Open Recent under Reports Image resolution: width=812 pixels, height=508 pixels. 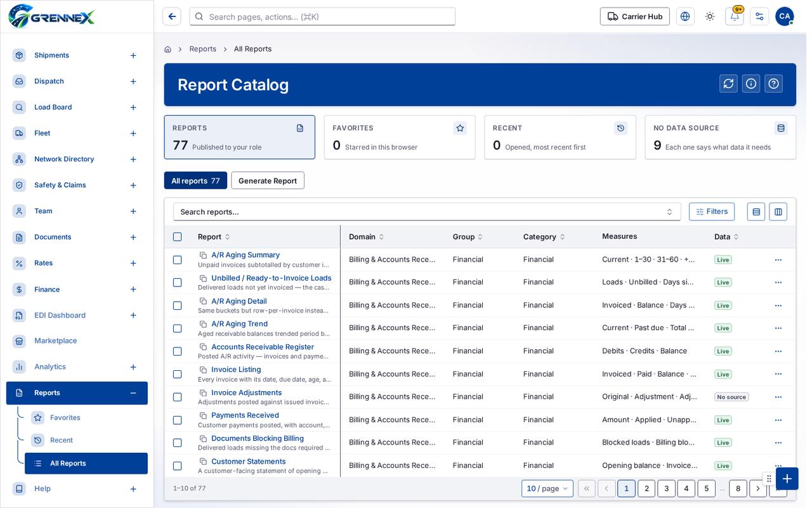tap(86, 440)
